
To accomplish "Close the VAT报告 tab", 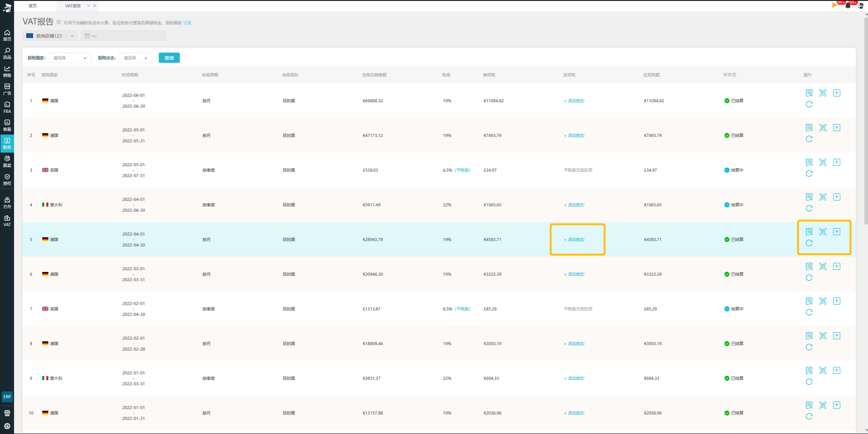I will pos(94,5).
